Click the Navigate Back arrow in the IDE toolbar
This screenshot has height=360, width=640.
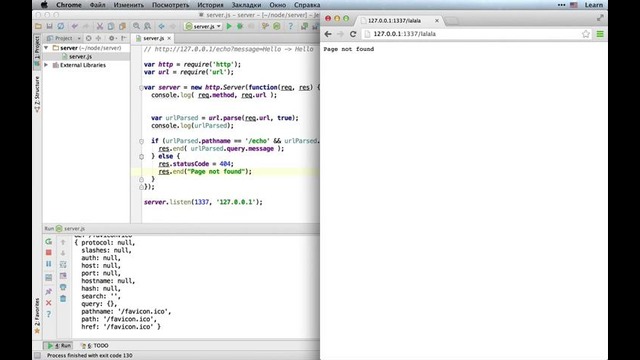click(x=161, y=26)
